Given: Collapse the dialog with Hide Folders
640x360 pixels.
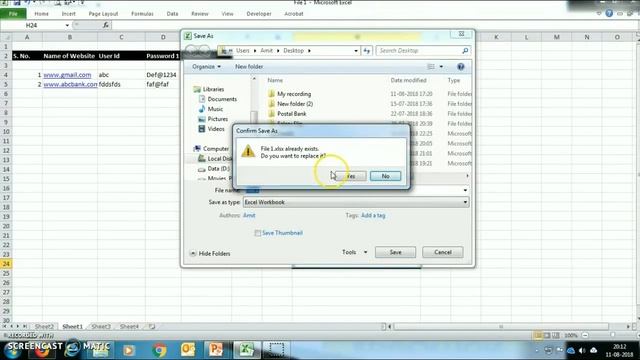Looking at the screenshot, I should pyautogui.click(x=210, y=253).
